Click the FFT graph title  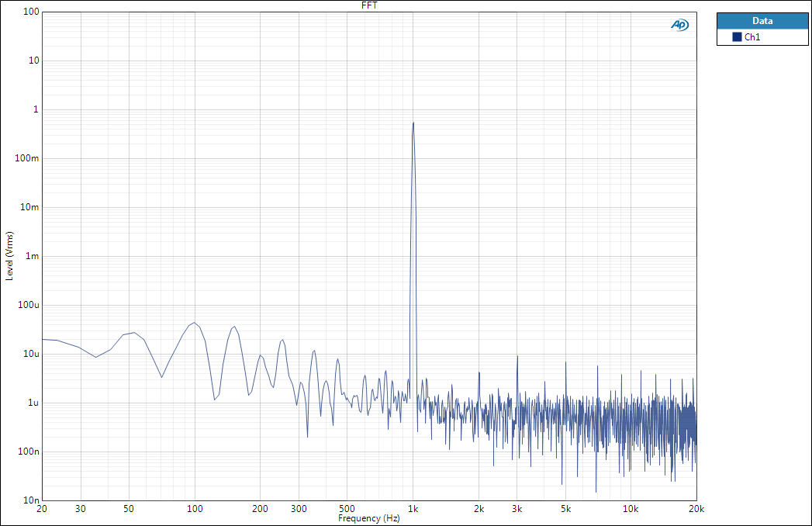pos(370,5)
